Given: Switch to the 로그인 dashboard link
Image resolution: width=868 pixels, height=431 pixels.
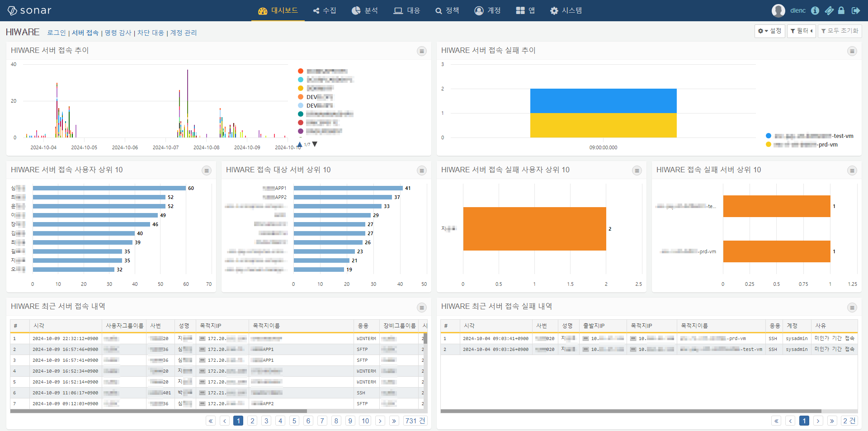Looking at the screenshot, I should click(57, 33).
